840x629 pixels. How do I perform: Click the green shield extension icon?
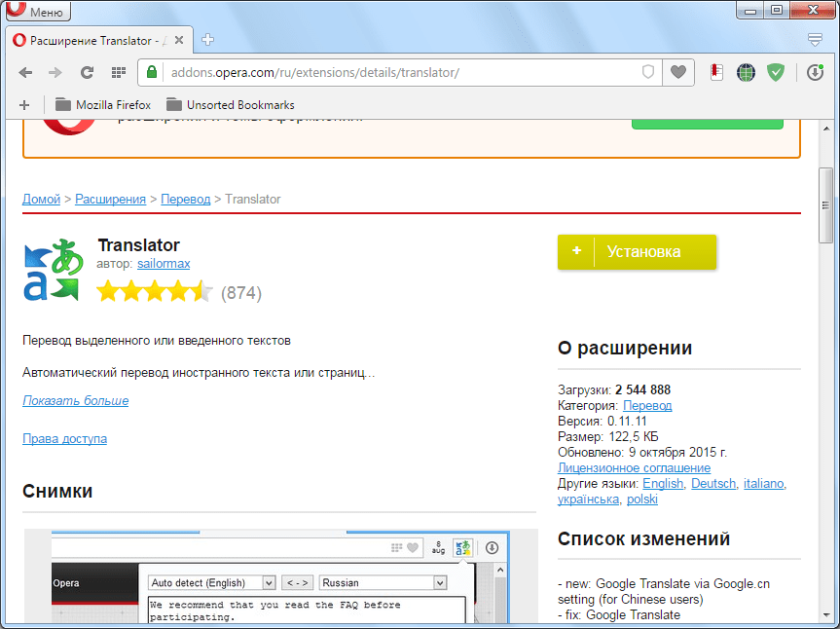(775, 72)
